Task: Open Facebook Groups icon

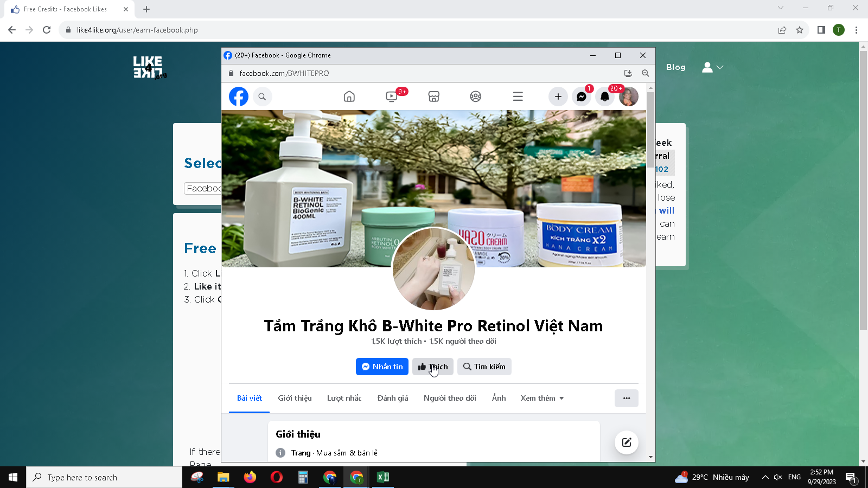Action: click(x=476, y=97)
